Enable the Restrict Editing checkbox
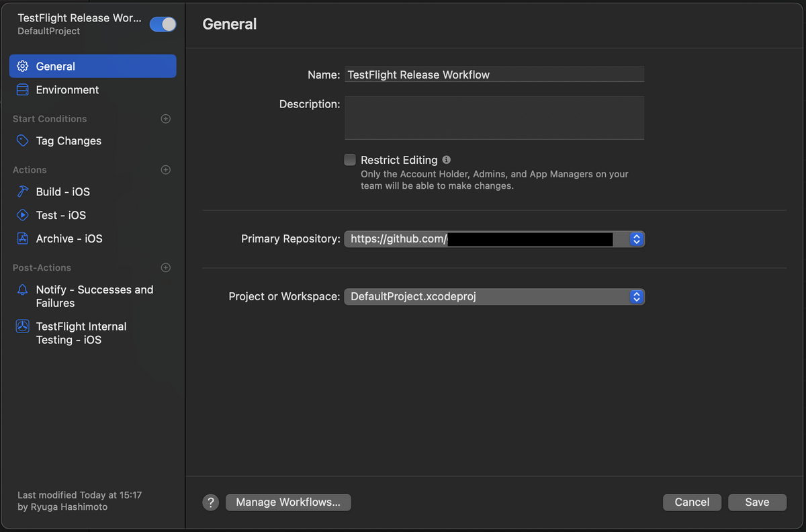This screenshot has height=532, width=806. [x=350, y=160]
